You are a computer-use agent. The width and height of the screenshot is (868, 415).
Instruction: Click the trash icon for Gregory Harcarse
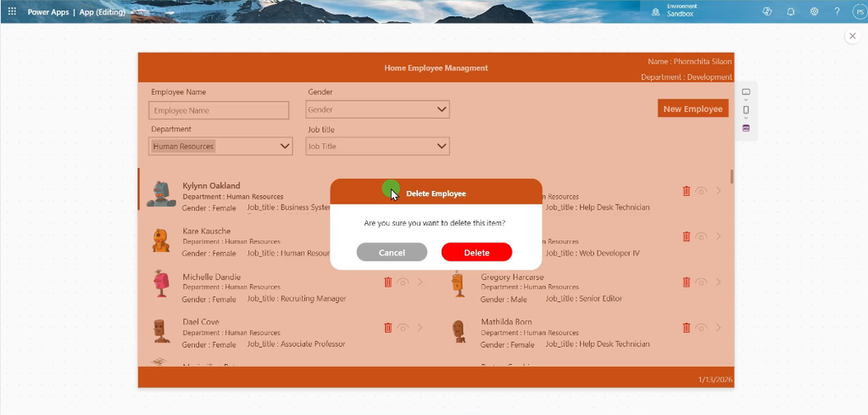pyautogui.click(x=687, y=282)
